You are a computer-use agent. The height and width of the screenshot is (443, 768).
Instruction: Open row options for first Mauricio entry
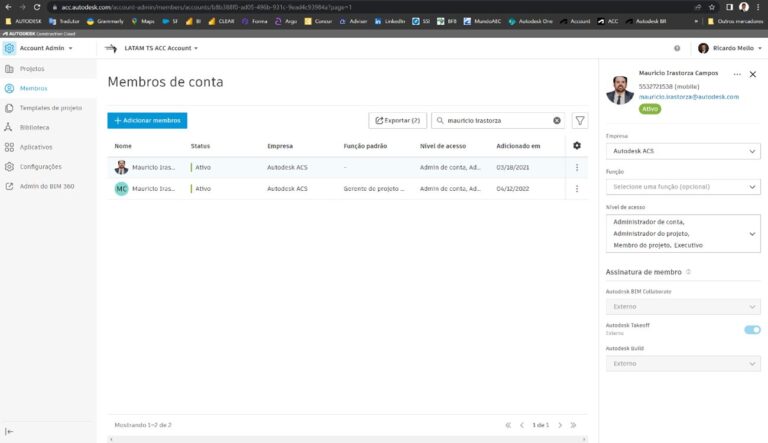(576, 167)
